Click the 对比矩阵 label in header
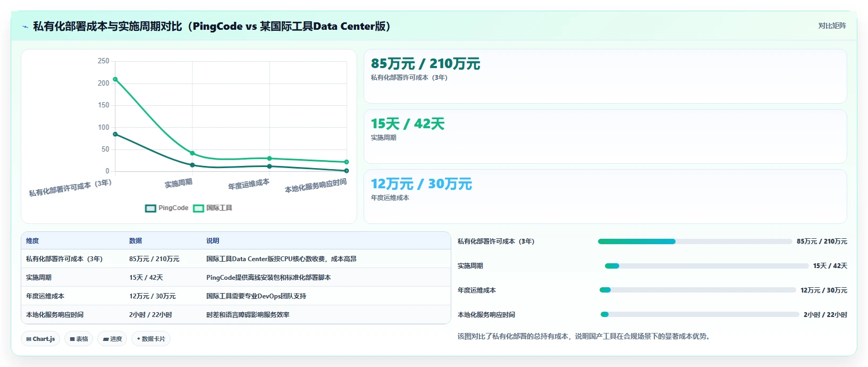The width and height of the screenshot is (868, 367). point(832,26)
